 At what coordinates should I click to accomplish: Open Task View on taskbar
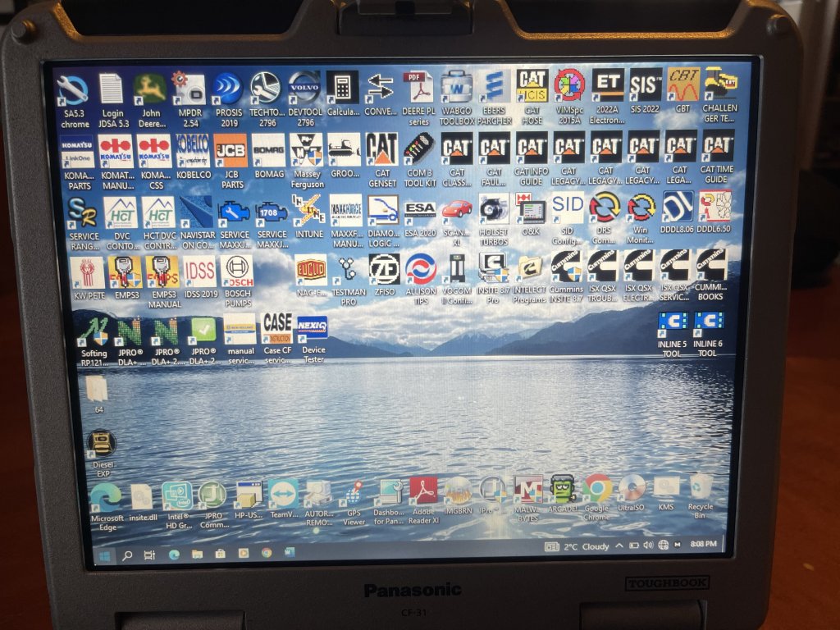149,555
